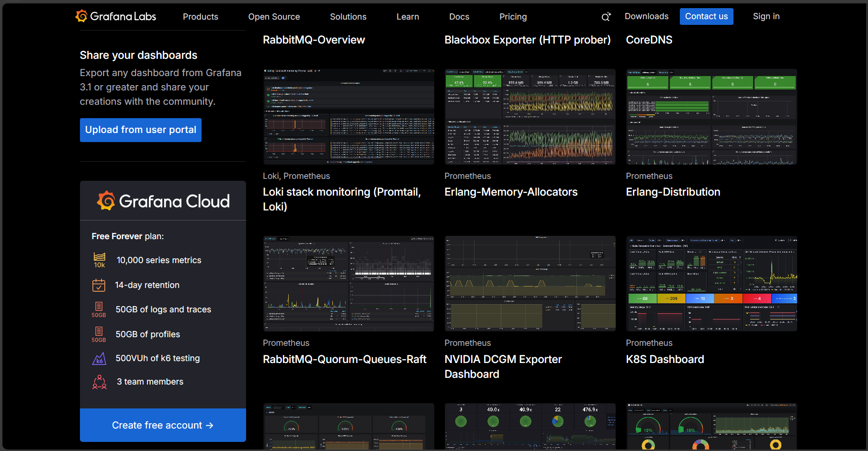Click thumbnail below NVIDIA DCGM Exporter Dashboard
Viewport: 868px width, 451px height.
tap(530, 427)
